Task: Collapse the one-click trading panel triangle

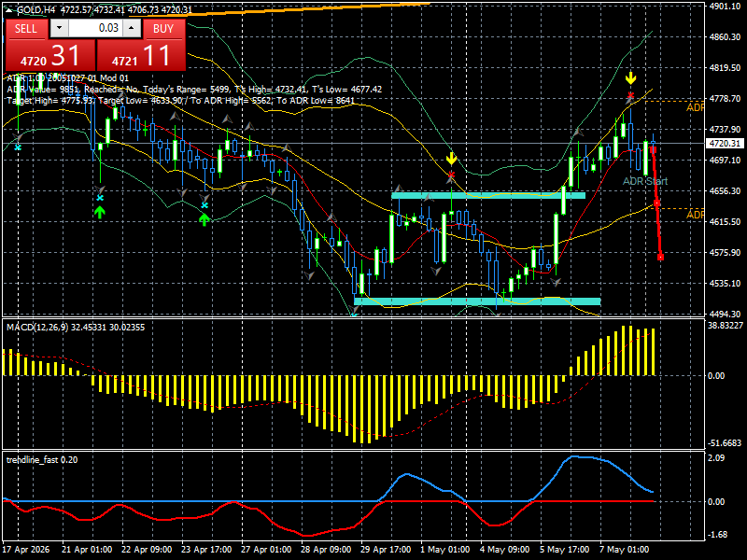Action: pos(8,10)
